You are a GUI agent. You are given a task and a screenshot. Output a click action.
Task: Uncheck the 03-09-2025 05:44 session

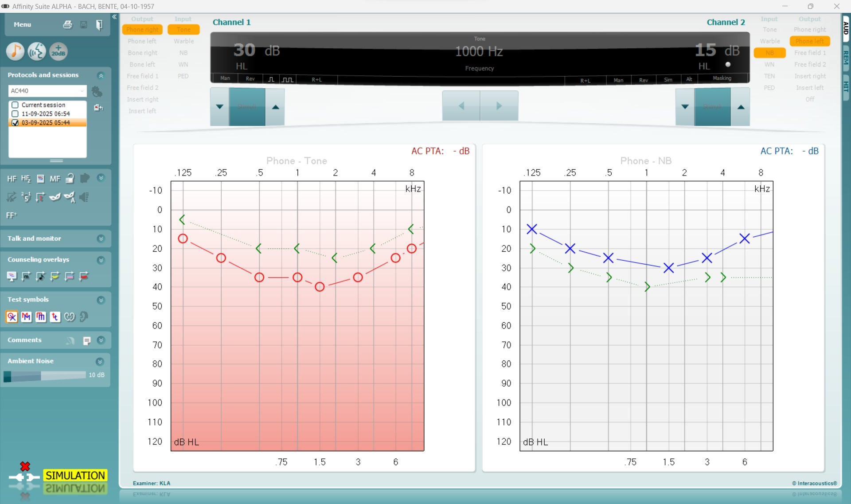pos(15,123)
